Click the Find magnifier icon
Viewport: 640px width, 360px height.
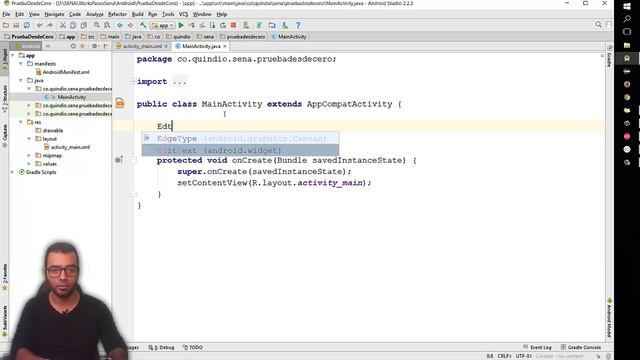tap(97, 25)
